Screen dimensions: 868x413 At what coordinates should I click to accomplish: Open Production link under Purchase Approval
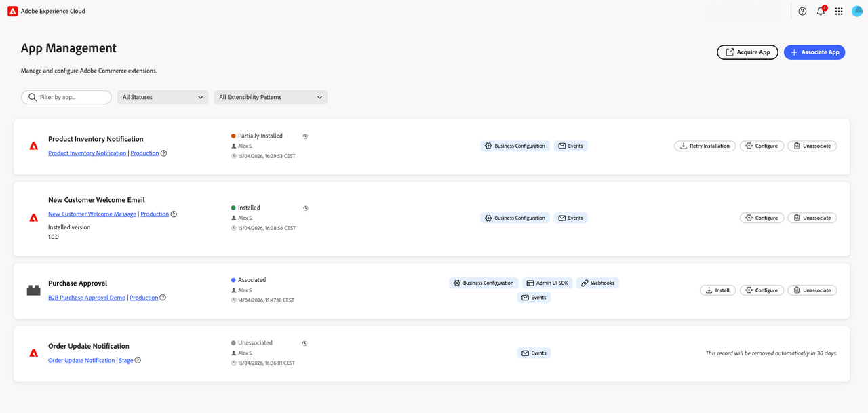(x=144, y=298)
